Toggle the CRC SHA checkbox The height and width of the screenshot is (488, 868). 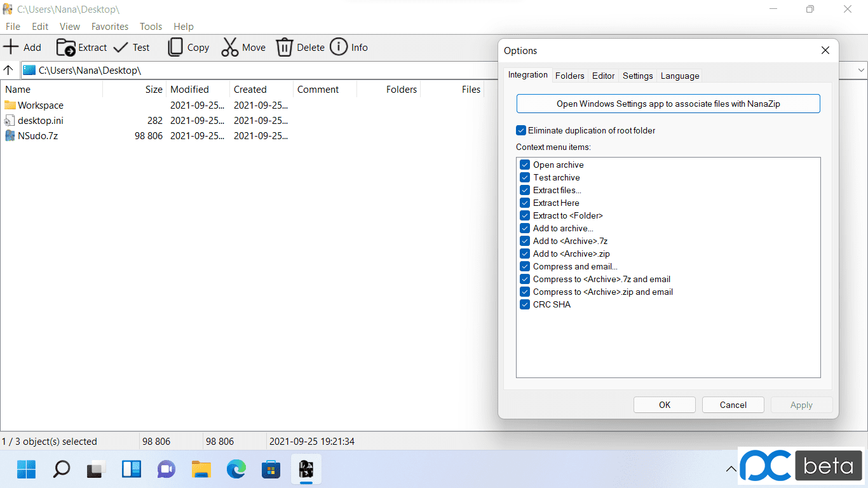525,304
